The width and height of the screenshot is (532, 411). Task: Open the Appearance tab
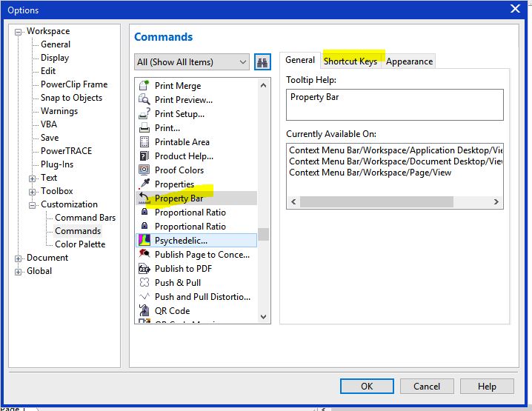409,61
